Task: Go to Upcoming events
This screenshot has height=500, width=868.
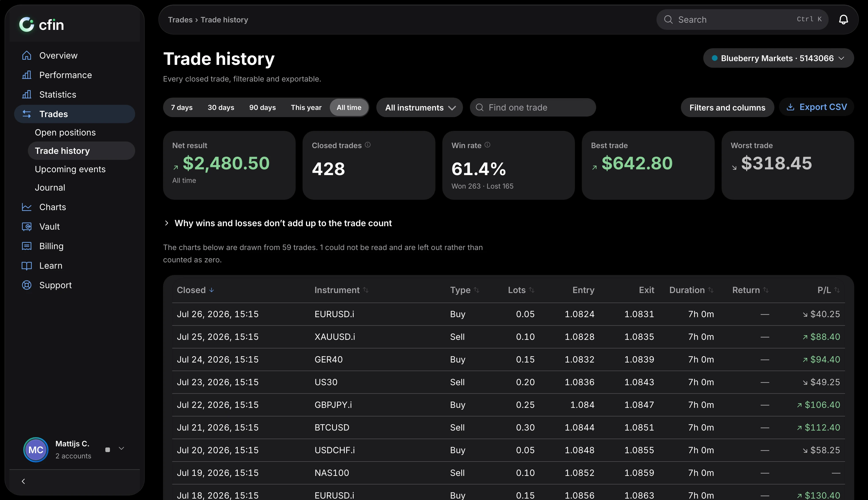Action: pos(82,169)
